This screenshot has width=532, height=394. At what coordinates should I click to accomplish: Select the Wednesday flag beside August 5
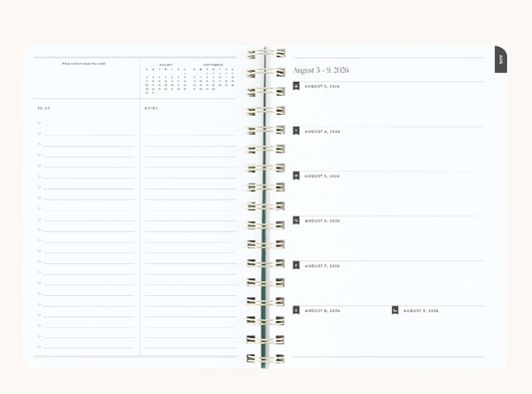click(x=296, y=176)
